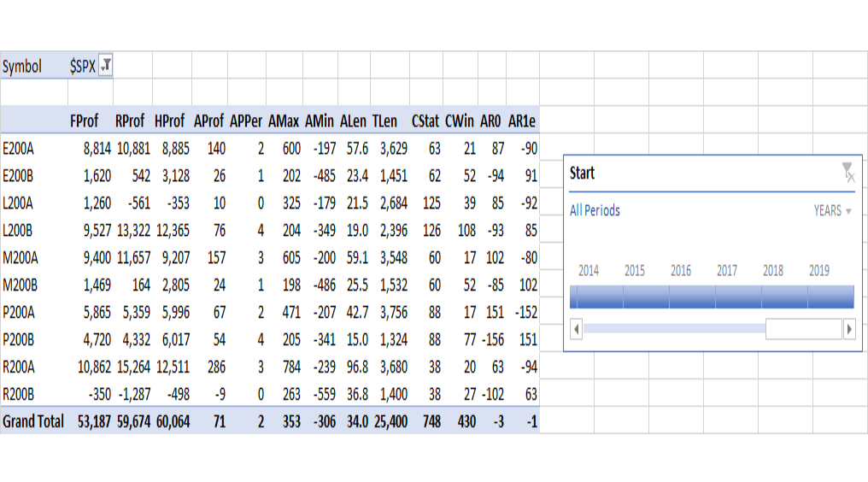The image size is (868, 482).
Task: Select the CStat column header
Action: pyautogui.click(x=425, y=121)
